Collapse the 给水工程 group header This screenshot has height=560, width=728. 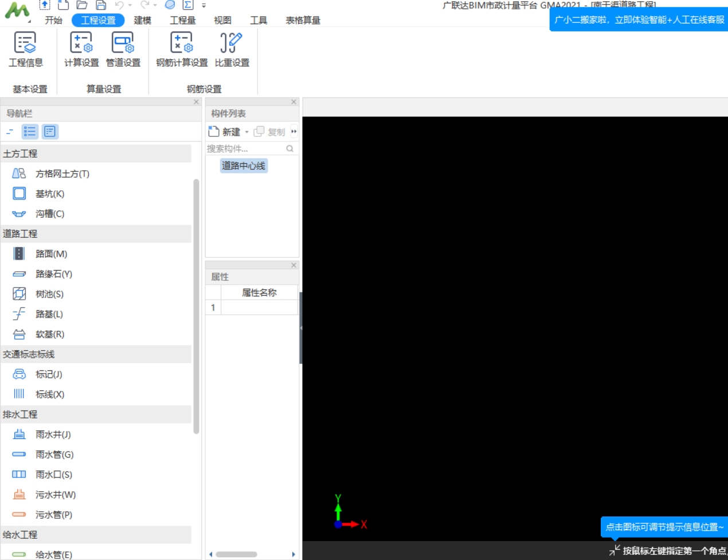coord(96,535)
